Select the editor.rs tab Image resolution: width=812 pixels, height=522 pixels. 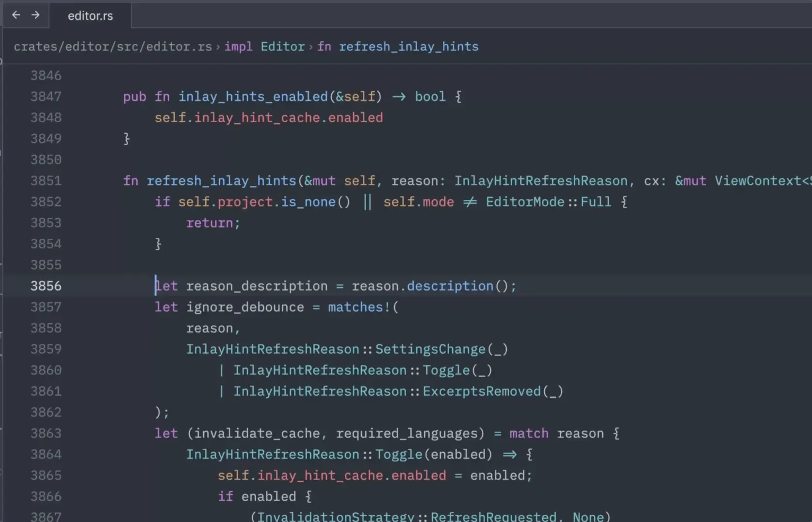click(x=90, y=16)
